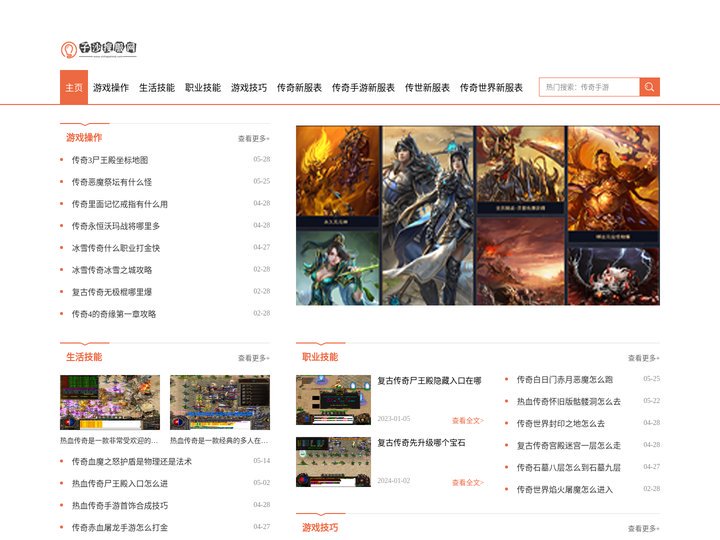720x540 pixels.
Task: Click the 生活技能 section heading
Action: click(84, 357)
